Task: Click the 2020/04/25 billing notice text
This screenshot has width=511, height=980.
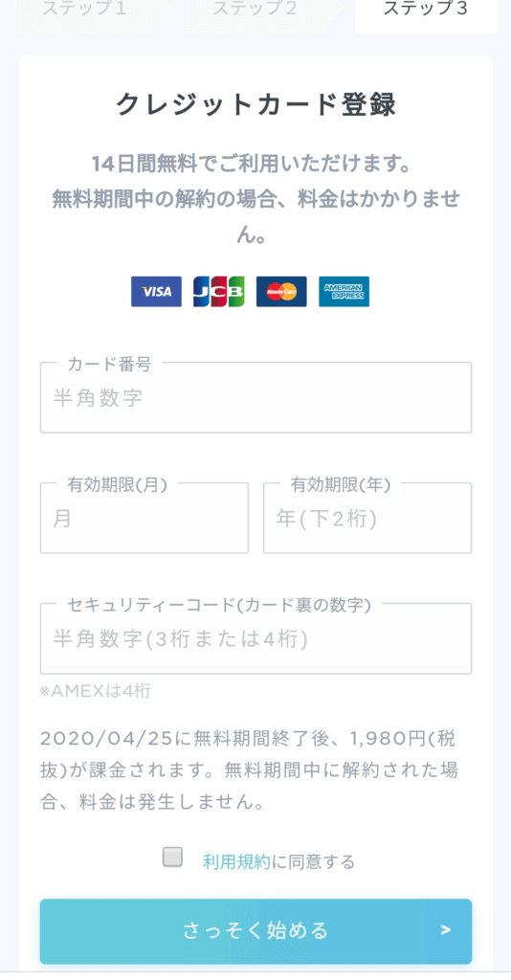Action: pyautogui.click(x=249, y=769)
